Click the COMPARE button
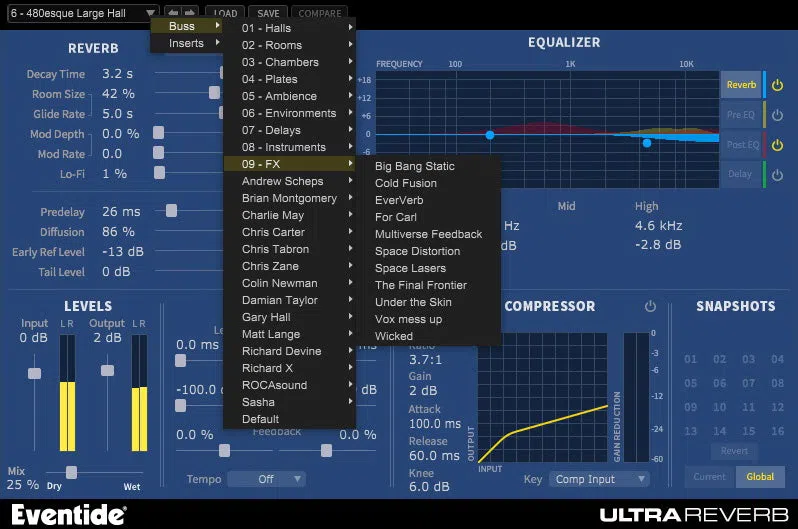Viewport: 798px width, 529px height. point(320,13)
